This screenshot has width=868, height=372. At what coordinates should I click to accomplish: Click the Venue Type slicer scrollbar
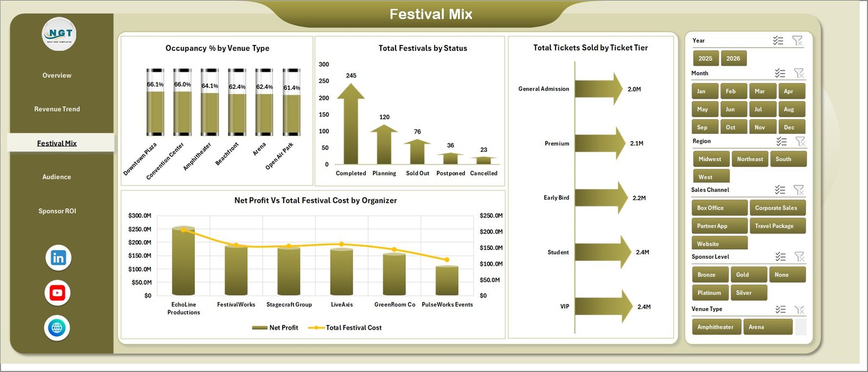pos(800,327)
